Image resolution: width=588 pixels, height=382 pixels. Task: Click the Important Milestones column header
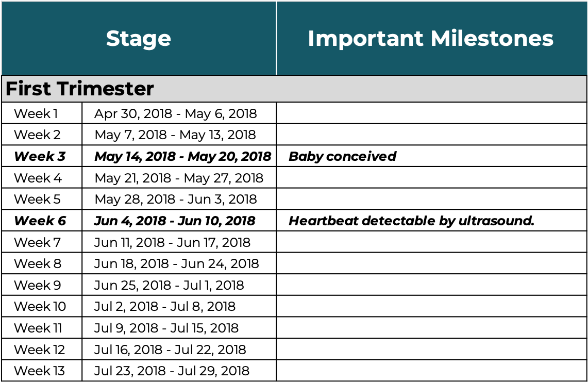pyautogui.click(x=431, y=39)
